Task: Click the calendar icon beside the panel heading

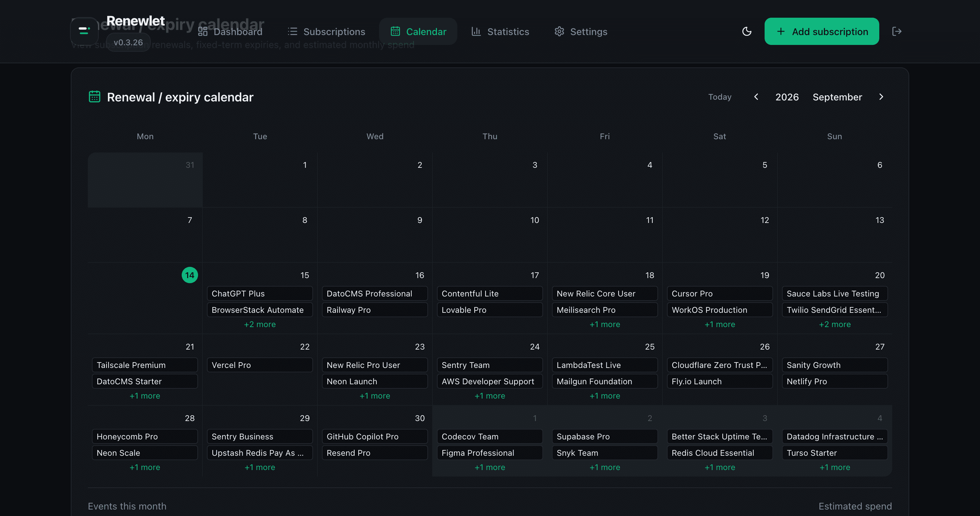Action: 94,97
